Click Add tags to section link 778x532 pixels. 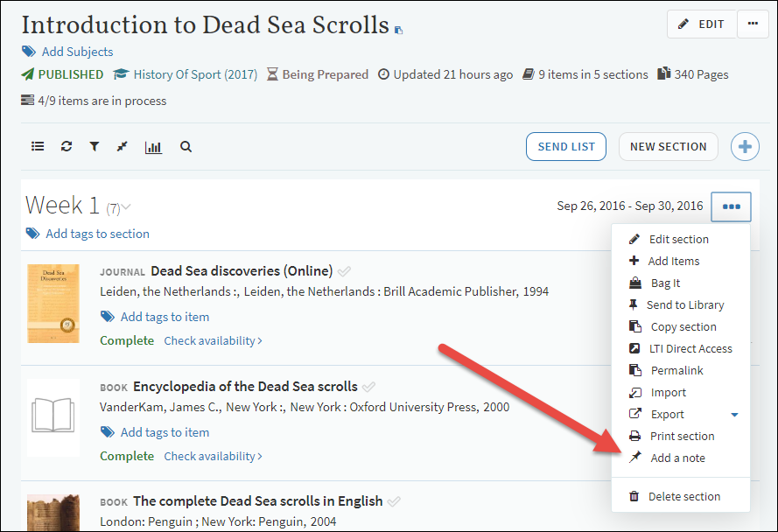click(97, 234)
